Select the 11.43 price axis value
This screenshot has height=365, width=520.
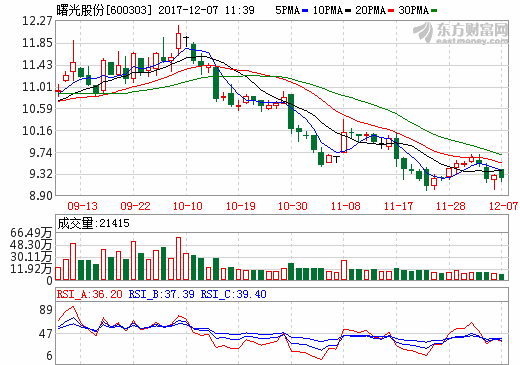37,65
